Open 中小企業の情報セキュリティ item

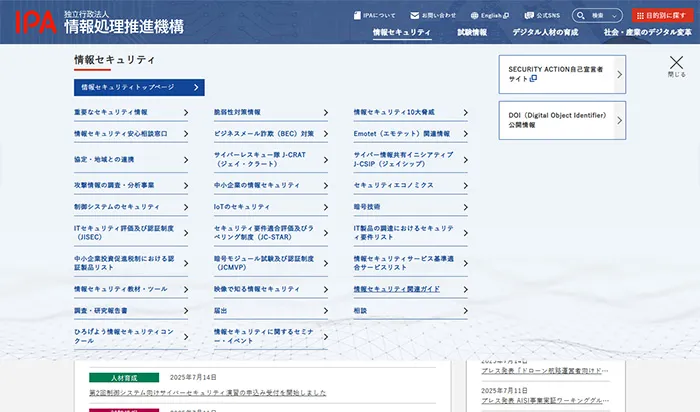pos(271,185)
